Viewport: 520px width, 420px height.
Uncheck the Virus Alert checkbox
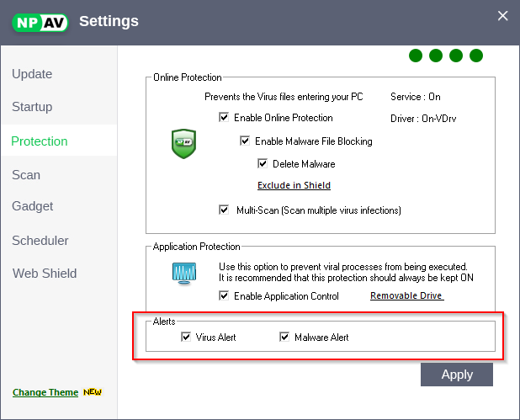tap(186, 338)
